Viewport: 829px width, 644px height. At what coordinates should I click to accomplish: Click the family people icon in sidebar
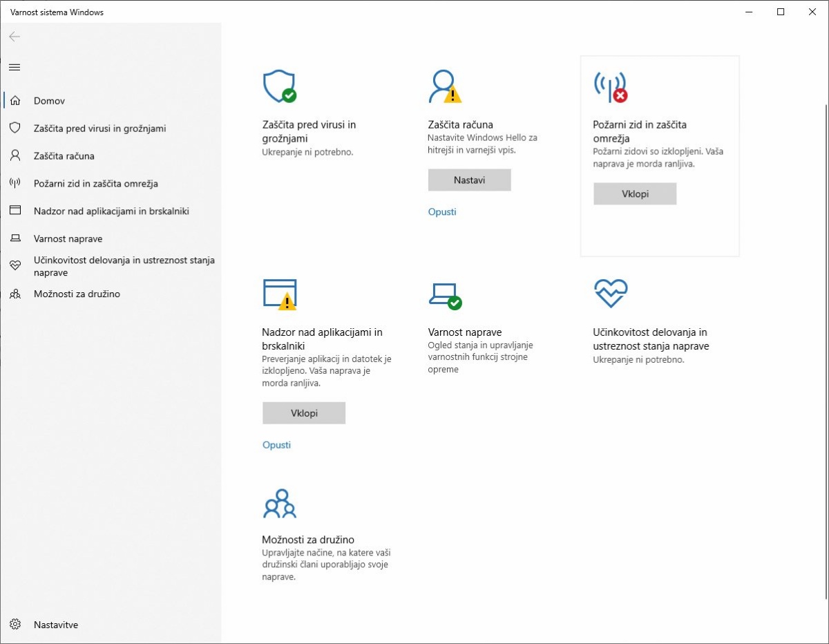[15, 294]
